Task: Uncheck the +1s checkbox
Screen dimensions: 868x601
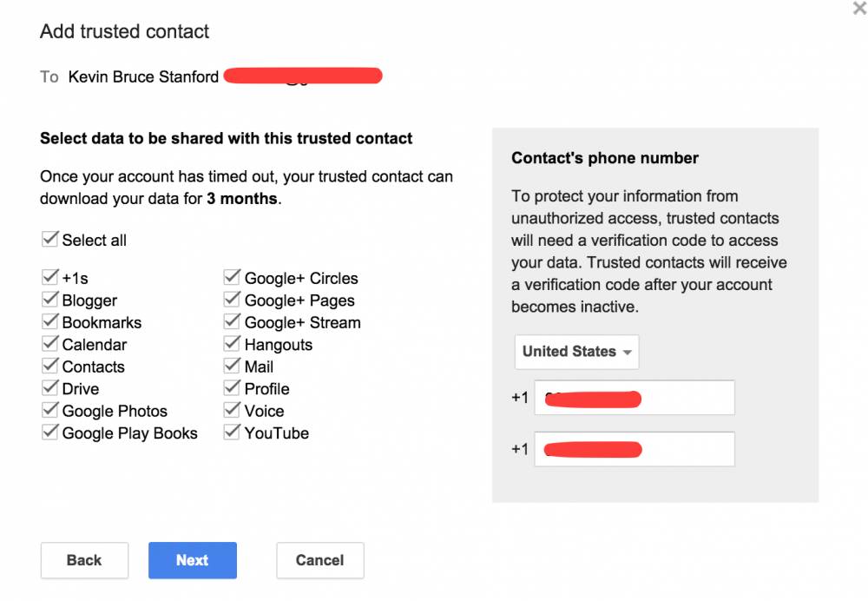Action: [x=49, y=276]
